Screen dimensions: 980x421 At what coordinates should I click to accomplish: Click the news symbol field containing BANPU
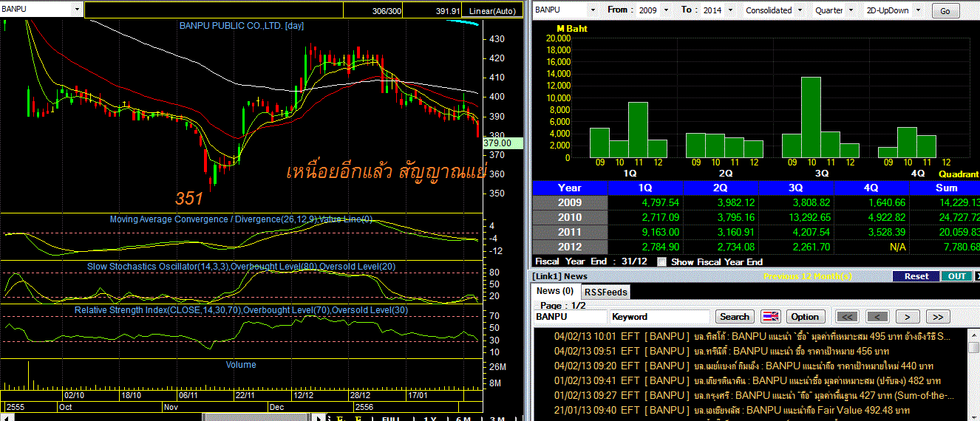point(570,316)
